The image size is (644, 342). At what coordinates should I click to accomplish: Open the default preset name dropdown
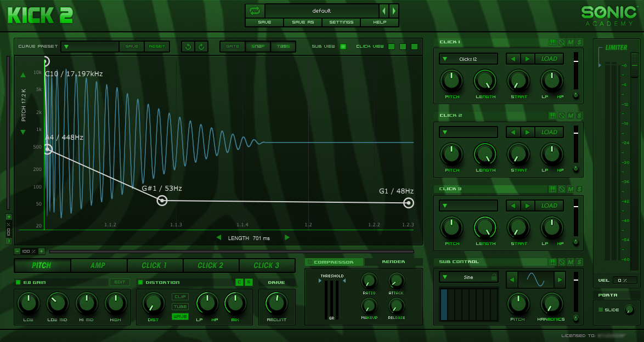(321, 10)
